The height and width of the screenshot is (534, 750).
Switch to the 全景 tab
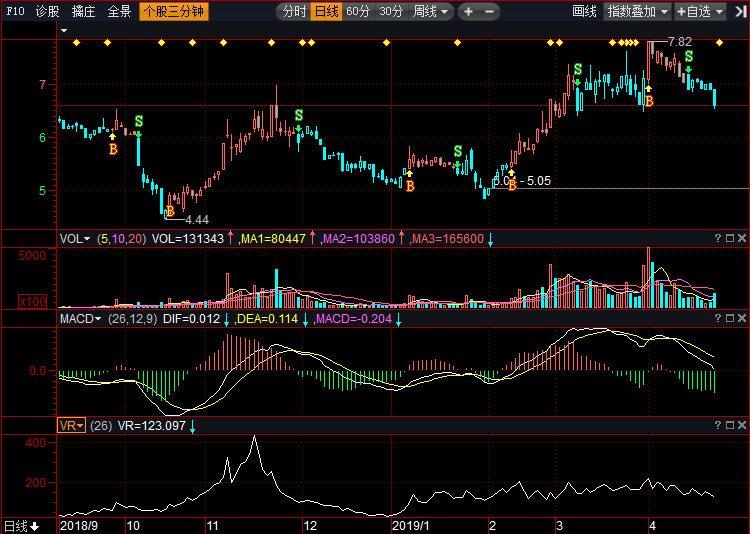pyautogui.click(x=119, y=11)
